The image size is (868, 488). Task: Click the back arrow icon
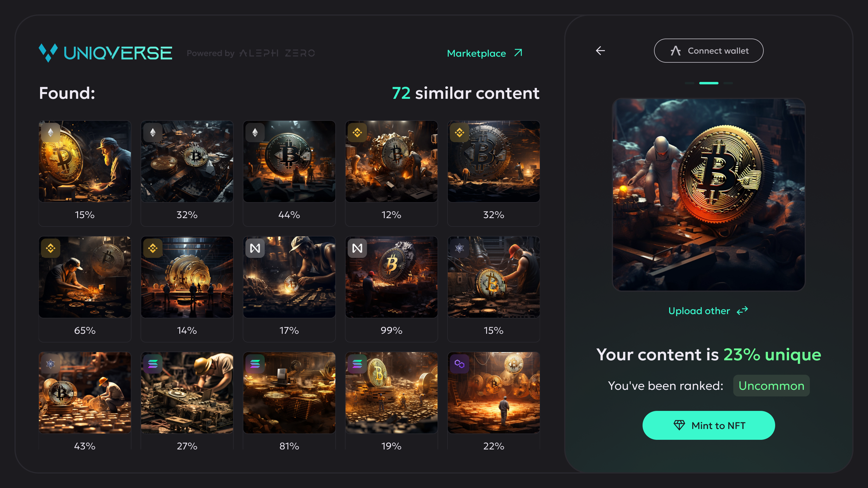pyautogui.click(x=600, y=51)
